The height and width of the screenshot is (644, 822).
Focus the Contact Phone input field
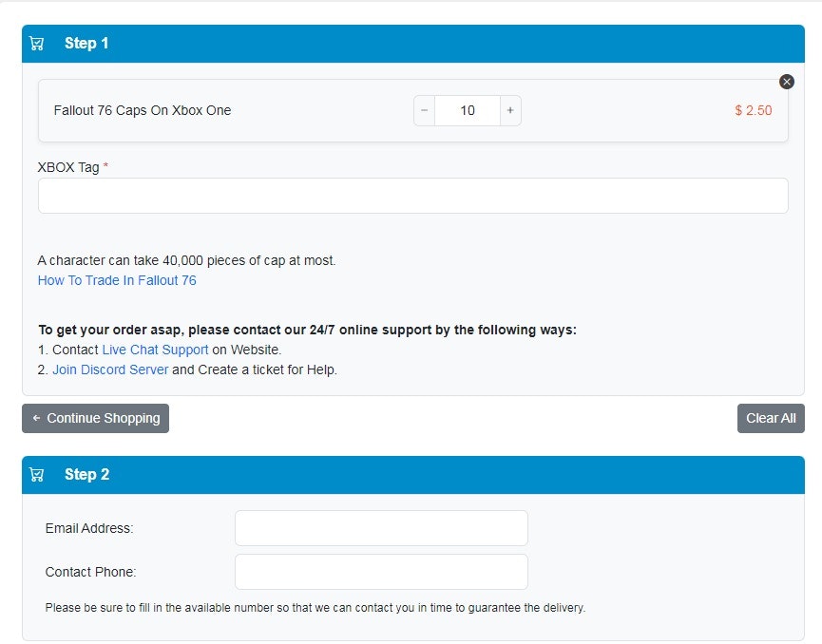pyautogui.click(x=381, y=572)
